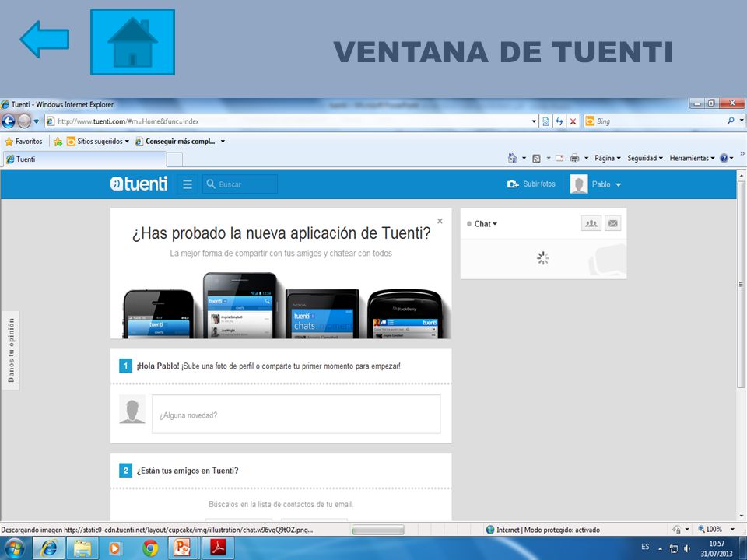This screenshot has height=560, width=747.
Task: Open the feeds dropdown arrow
Action: pos(549,158)
